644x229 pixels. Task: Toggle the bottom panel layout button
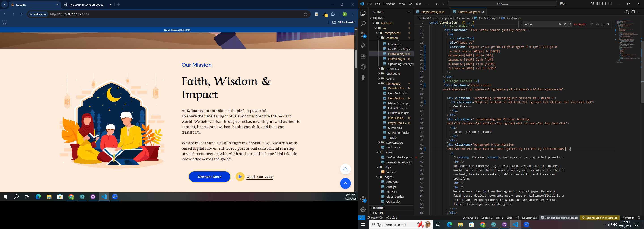pos(604,4)
